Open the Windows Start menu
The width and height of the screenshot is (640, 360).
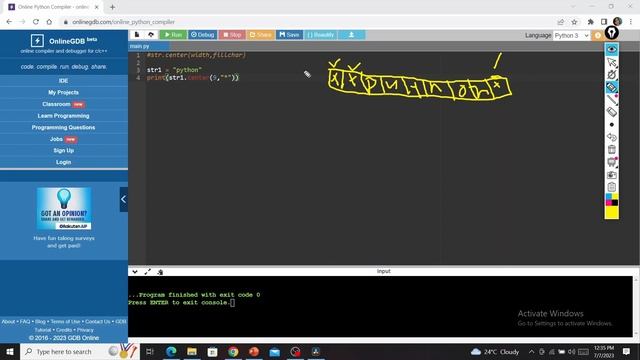point(10,351)
